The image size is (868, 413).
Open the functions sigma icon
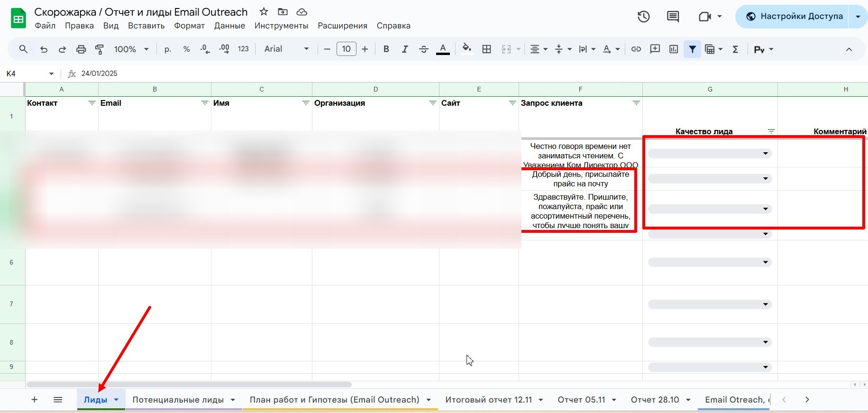735,49
